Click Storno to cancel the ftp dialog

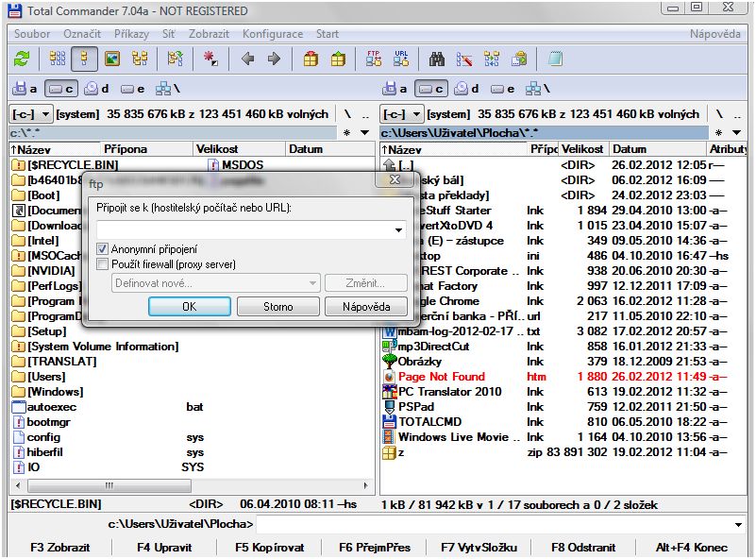[x=277, y=307]
